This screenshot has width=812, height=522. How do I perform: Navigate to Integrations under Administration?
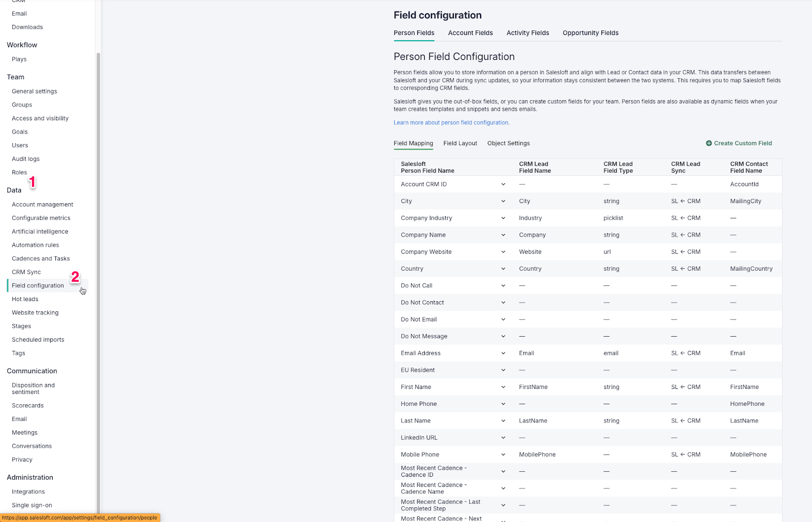pyautogui.click(x=28, y=492)
